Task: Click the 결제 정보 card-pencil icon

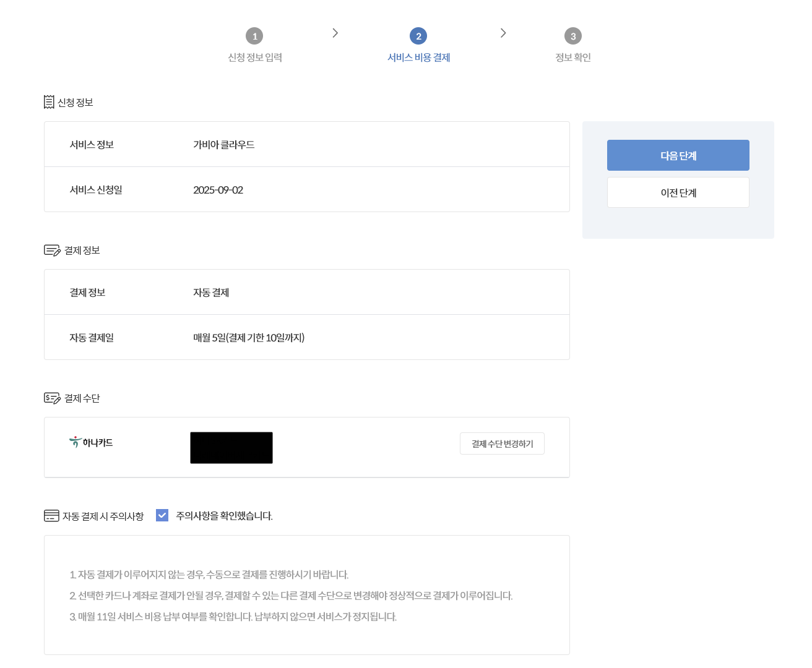Action: (x=52, y=250)
